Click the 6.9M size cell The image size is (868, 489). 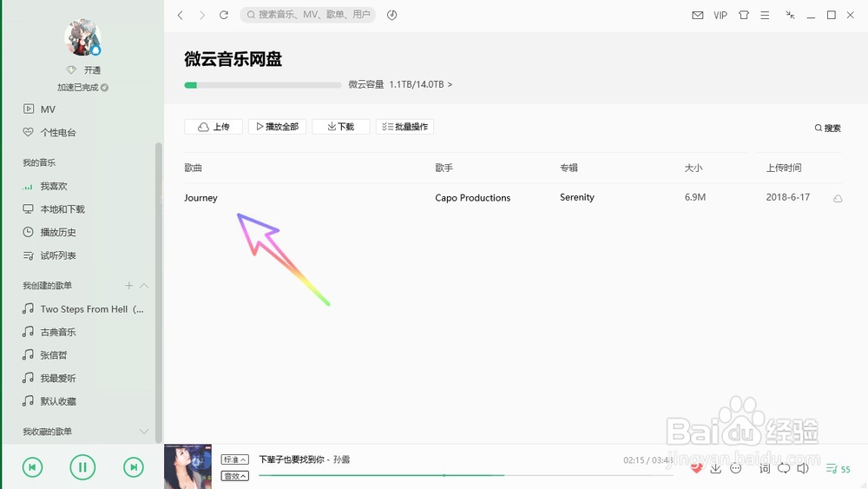tap(695, 197)
